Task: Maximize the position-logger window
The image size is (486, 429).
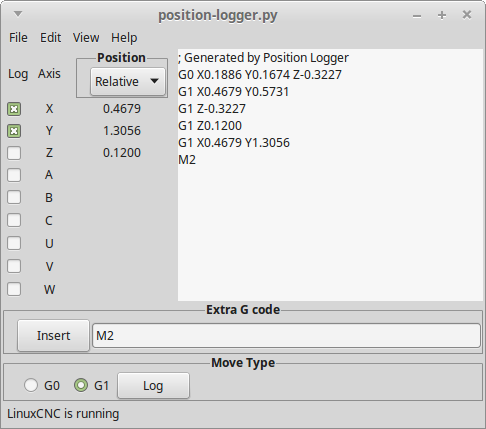Action: click(442, 15)
